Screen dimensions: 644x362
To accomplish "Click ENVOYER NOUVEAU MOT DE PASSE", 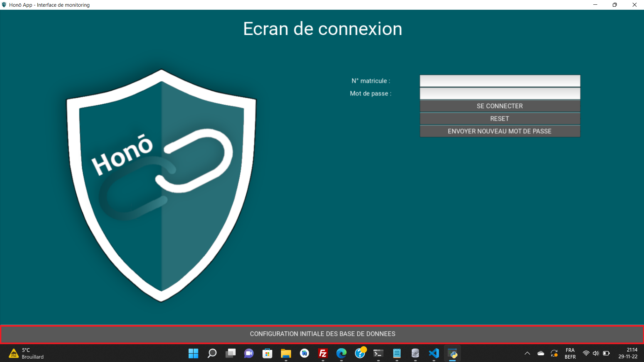I will pyautogui.click(x=499, y=131).
